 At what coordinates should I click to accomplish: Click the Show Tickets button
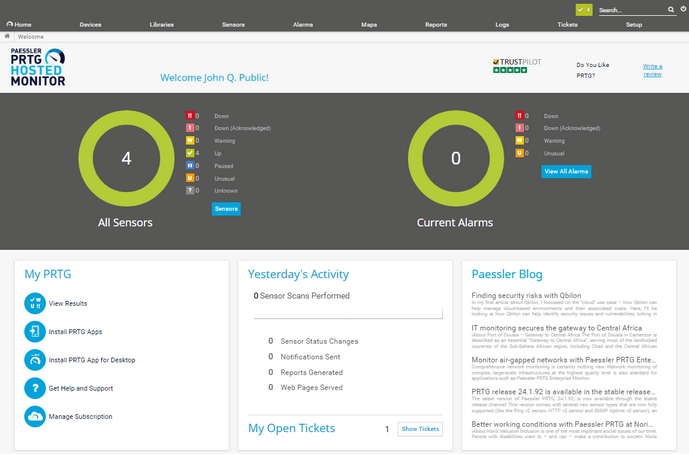click(420, 429)
